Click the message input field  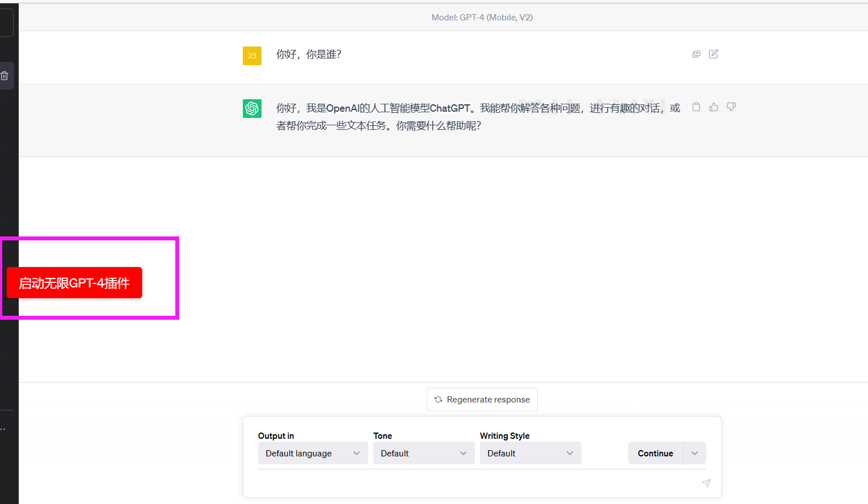pyautogui.click(x=477, y=483)
